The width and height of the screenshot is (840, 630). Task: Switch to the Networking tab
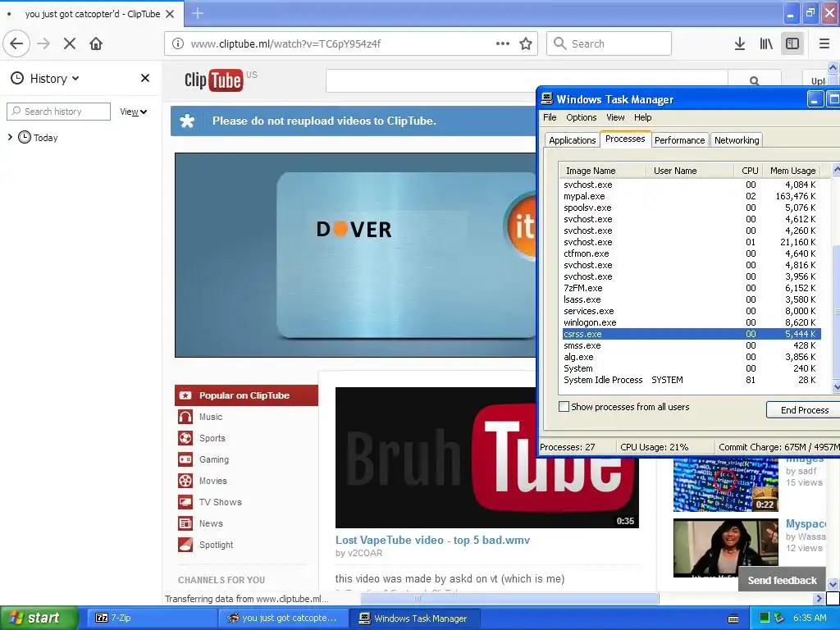coord(737,139)
